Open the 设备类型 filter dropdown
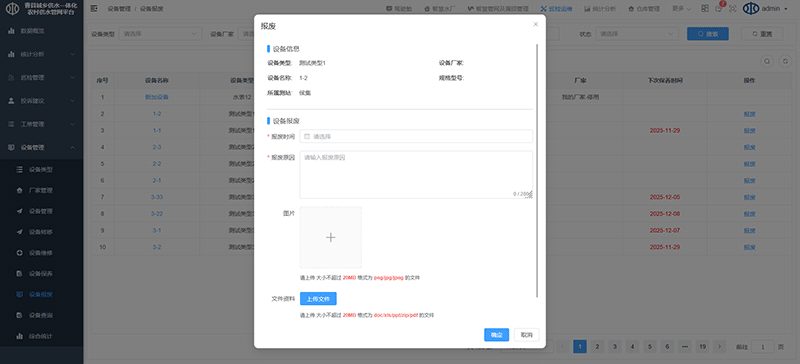This screenshot has height=364, width=800. pyautogui.click(x=160, y=34)
